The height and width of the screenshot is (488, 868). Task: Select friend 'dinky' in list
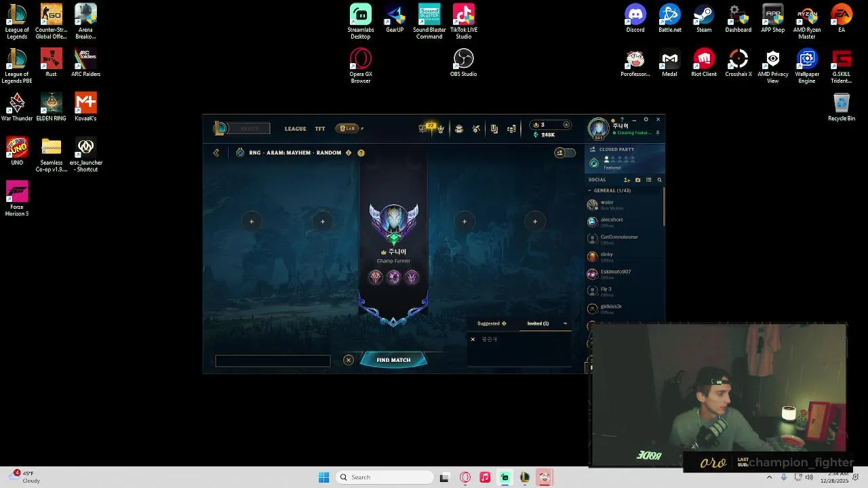623,256
